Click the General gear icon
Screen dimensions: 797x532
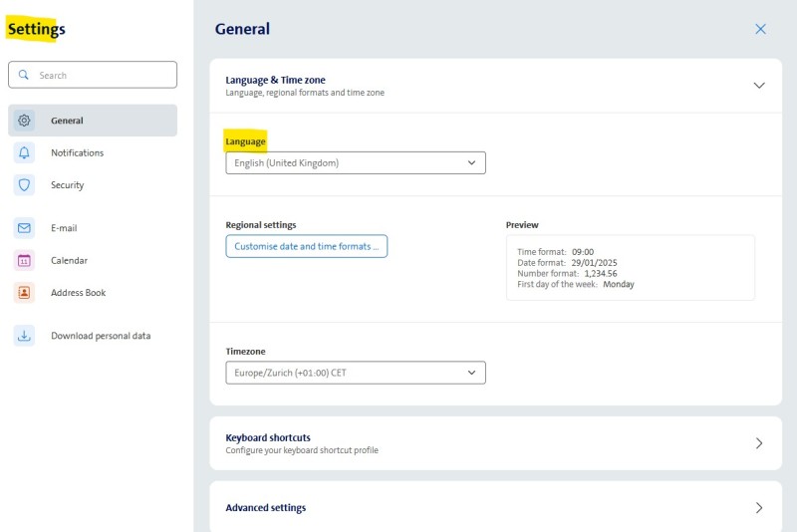pyautogui.click(x=25, y=121)
